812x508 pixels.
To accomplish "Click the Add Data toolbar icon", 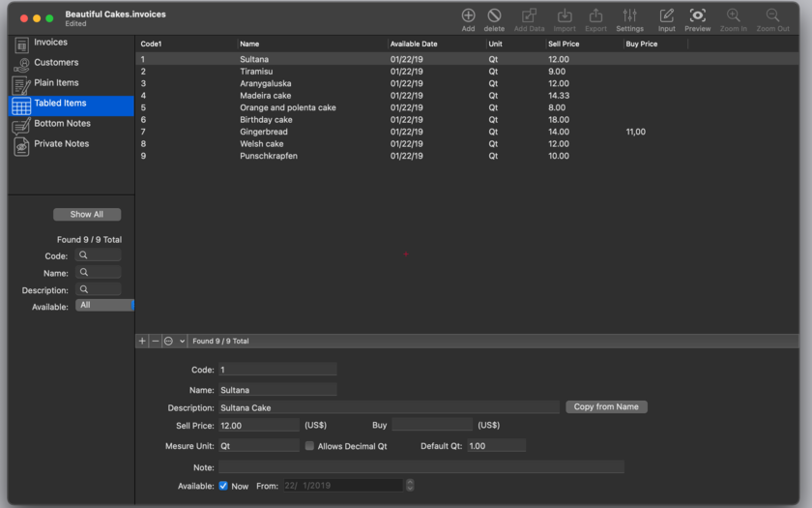I will pos(529,15).
